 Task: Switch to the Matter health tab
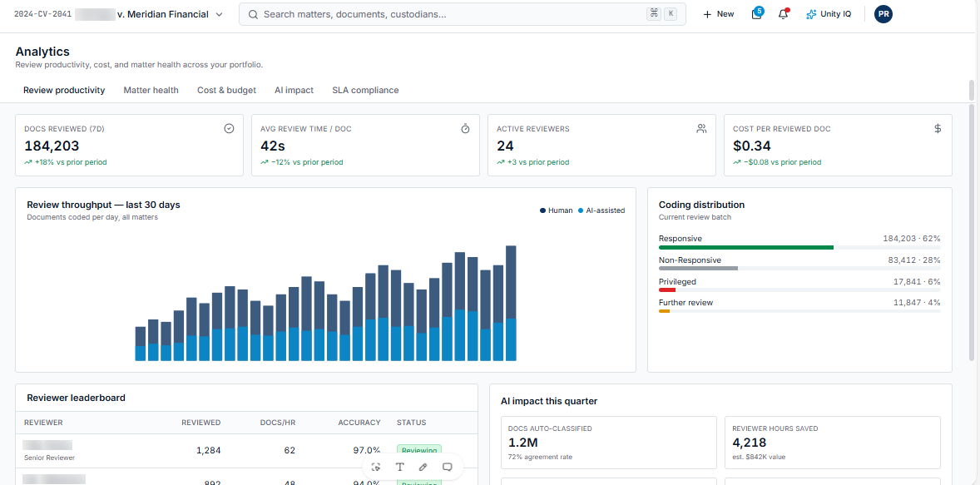coord(151,90)
